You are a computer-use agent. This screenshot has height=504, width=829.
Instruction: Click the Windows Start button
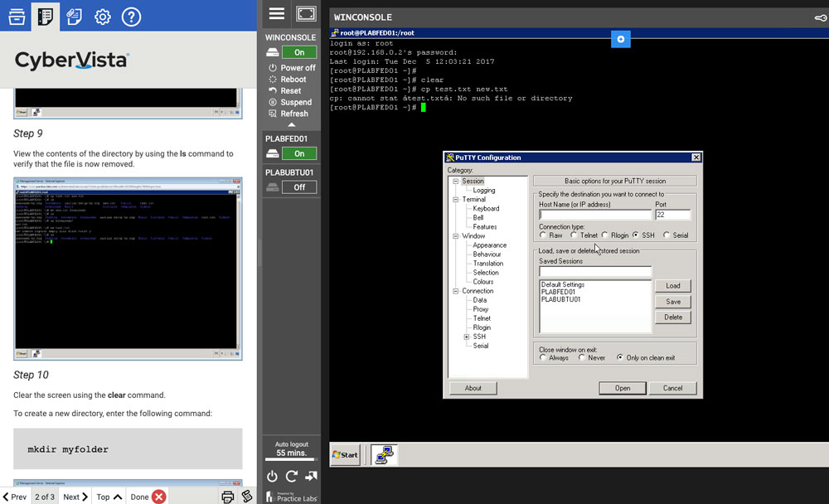click(345, 455)
